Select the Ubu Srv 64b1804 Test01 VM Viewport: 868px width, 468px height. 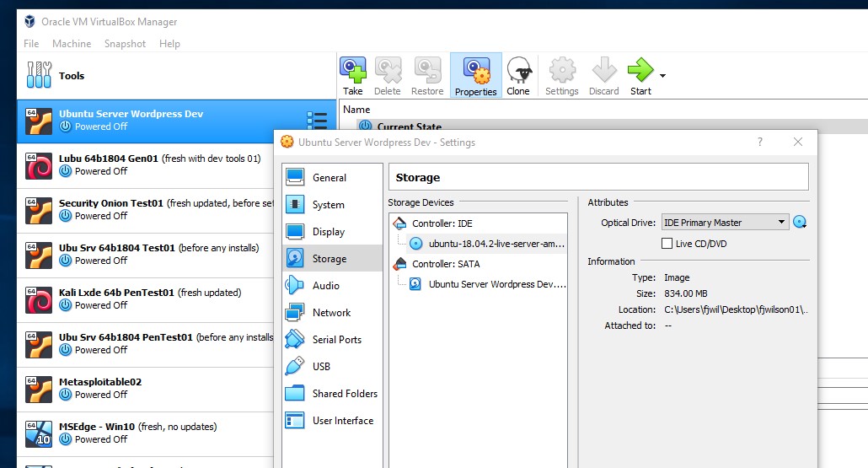[146, 256]
